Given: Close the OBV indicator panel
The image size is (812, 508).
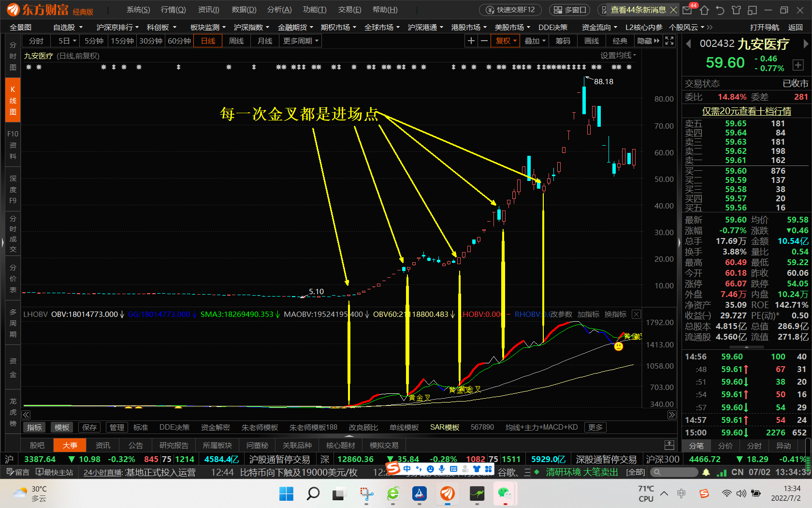Looking at the screenshot, I should [x=636, y=314].
